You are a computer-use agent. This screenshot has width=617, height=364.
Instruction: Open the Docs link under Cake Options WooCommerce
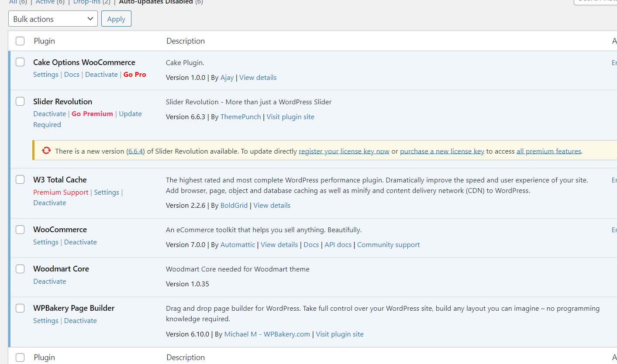72,75
